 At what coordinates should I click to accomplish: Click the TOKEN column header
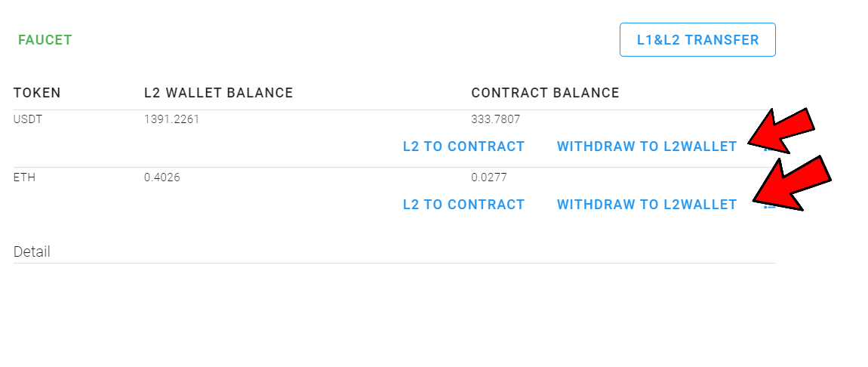click(37, 93)
